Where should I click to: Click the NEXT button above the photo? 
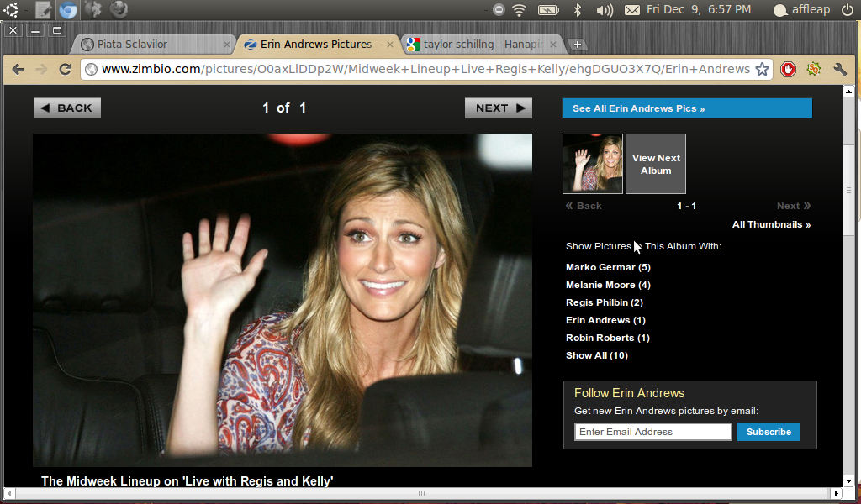(x=499, y=108)
